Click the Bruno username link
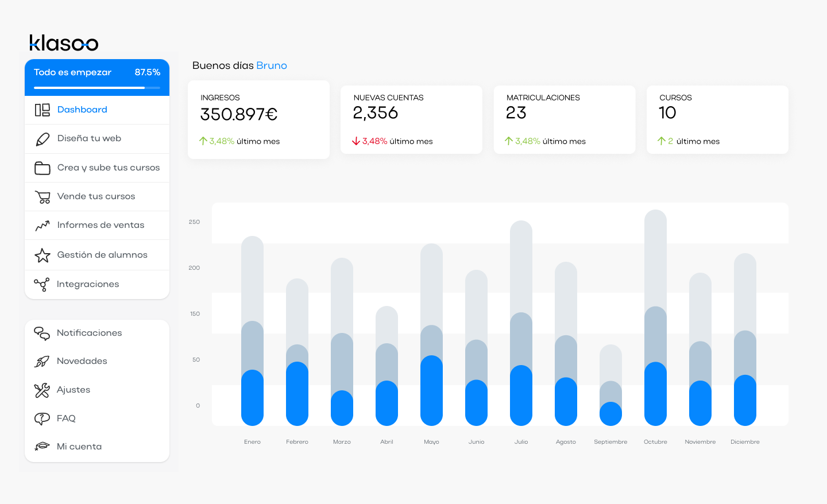827x504 pixels. [x=272, y=65]
